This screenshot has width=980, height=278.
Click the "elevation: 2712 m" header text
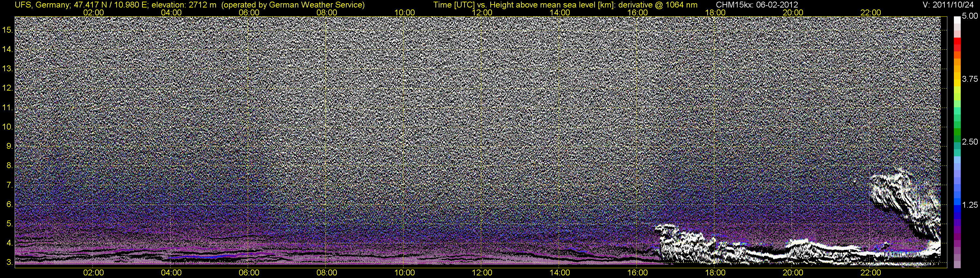[x=184, y=5]
